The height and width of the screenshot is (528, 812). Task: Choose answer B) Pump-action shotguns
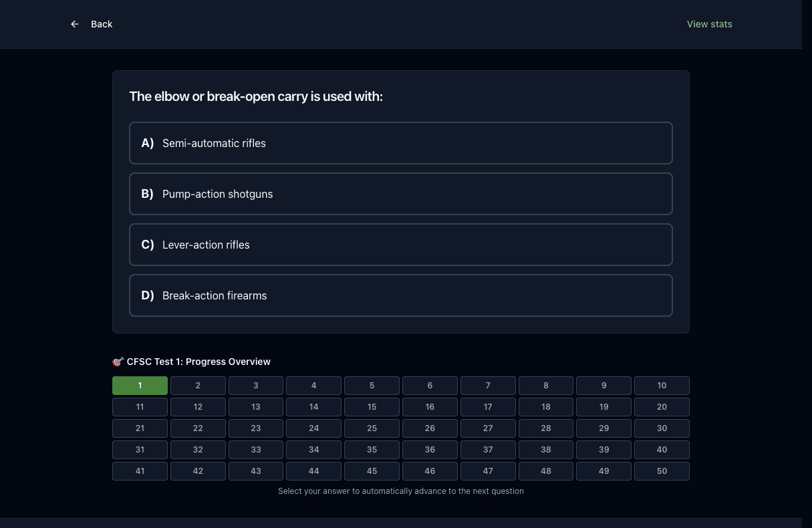[401, 194]
